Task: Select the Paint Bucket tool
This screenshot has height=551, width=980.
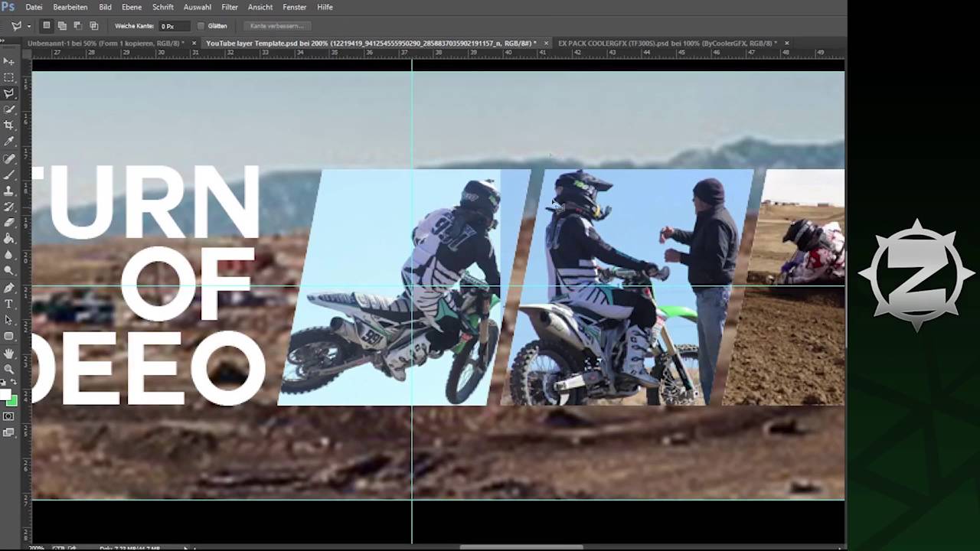Action: pos(8,240)
